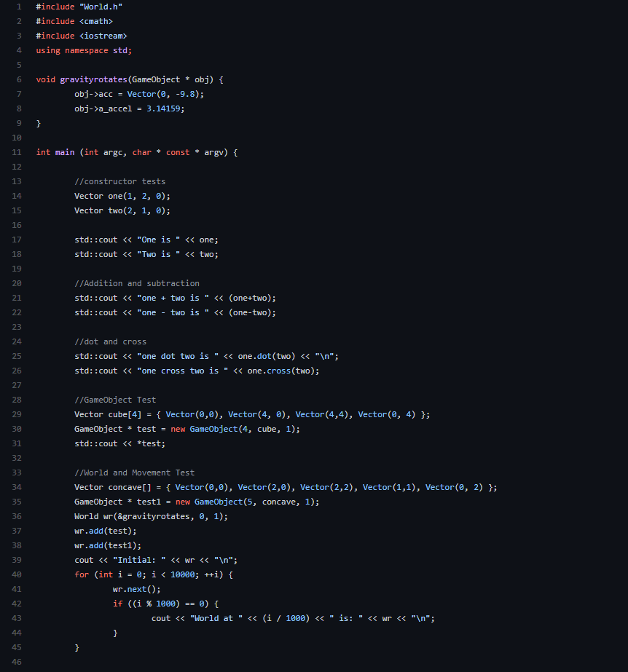This screenshot has width=628, height=672.
Task: Click line number 6
Action: [x=19, y=79]
